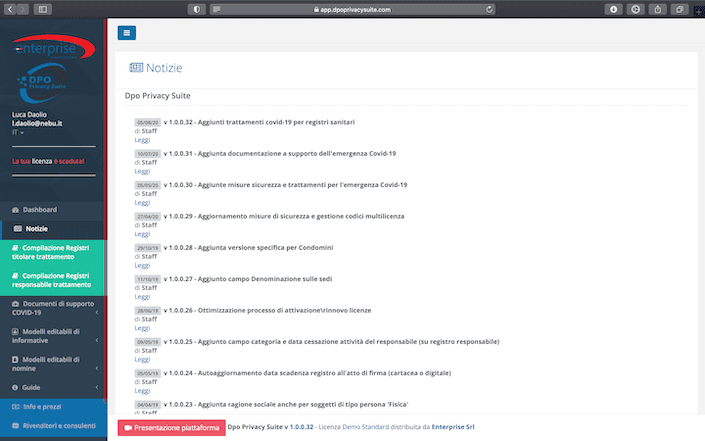Expand Modelli editabili di nomine menu
The width and height of the screenshot is (705, 441).
53,364
